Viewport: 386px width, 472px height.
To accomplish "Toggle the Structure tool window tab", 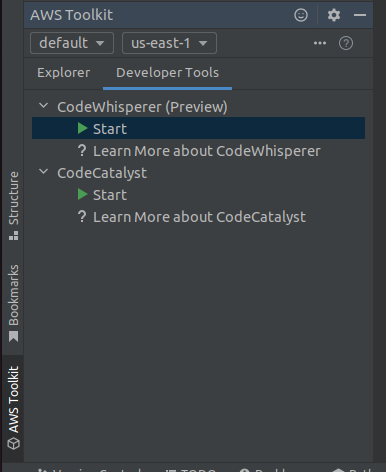I will (x=13, y=206).
